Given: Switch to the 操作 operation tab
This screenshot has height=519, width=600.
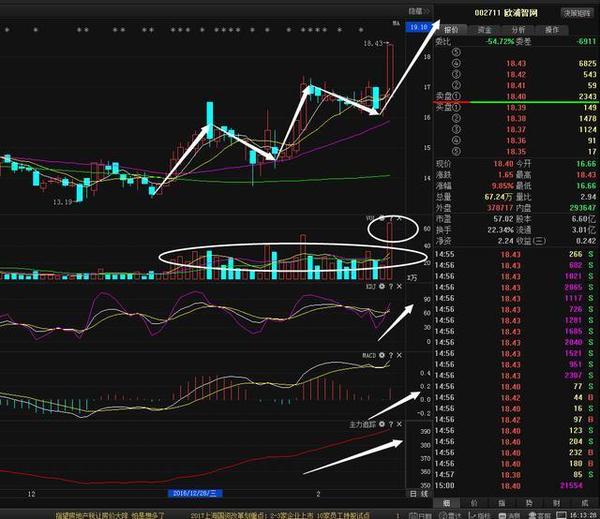Looking at the screenshot, I should (552, 29).
